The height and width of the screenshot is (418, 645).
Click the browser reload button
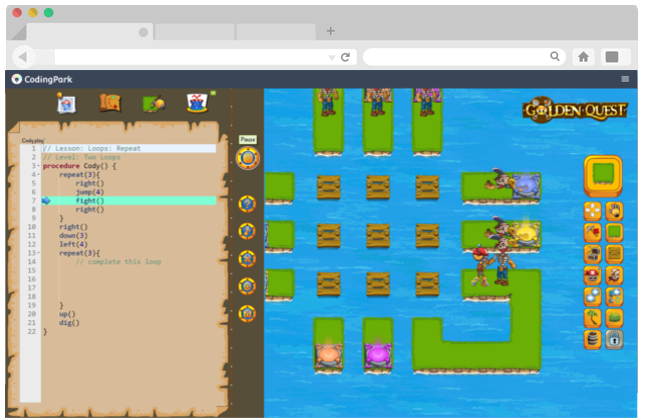tap(346, 57)
